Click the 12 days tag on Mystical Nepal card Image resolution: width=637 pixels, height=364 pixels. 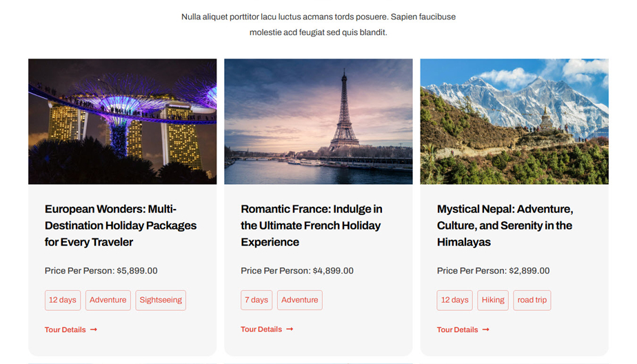(x=455, y=300)
